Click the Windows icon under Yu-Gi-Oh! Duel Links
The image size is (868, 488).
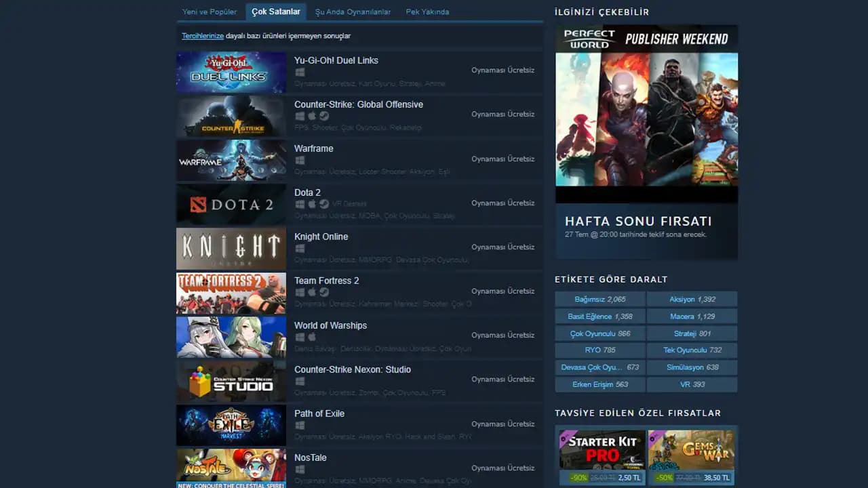(x=300, y=72)
